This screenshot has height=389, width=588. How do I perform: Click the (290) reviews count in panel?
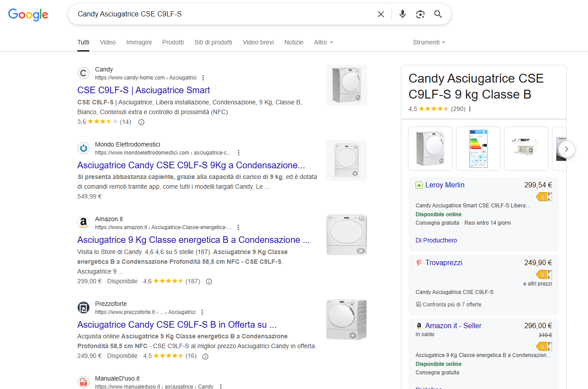pos(458,109)
